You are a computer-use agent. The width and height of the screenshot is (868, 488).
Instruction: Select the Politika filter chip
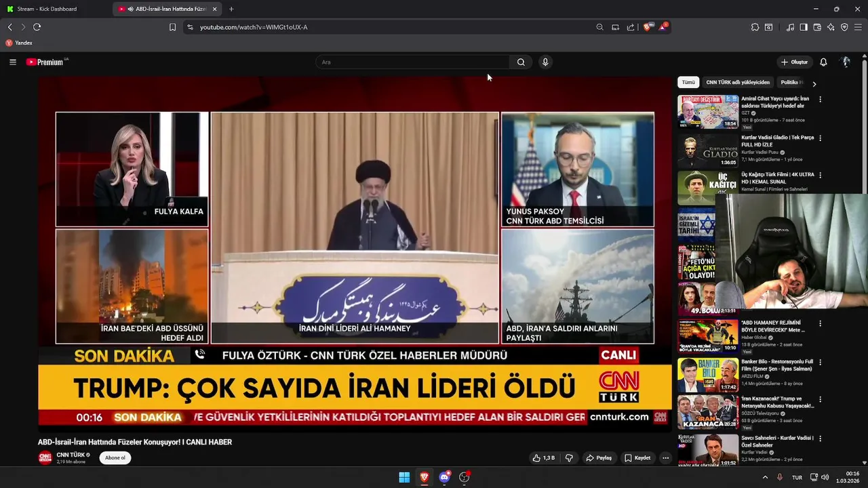pos(791,82)
